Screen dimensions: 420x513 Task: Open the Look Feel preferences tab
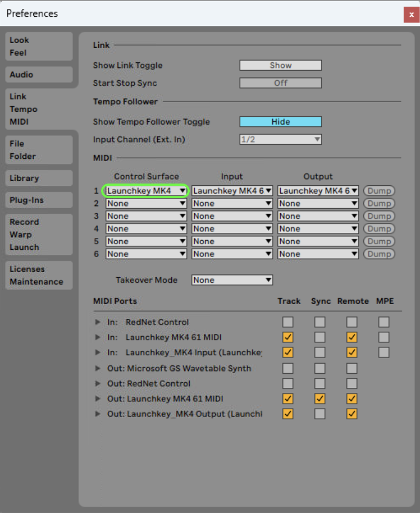(39, 46)
